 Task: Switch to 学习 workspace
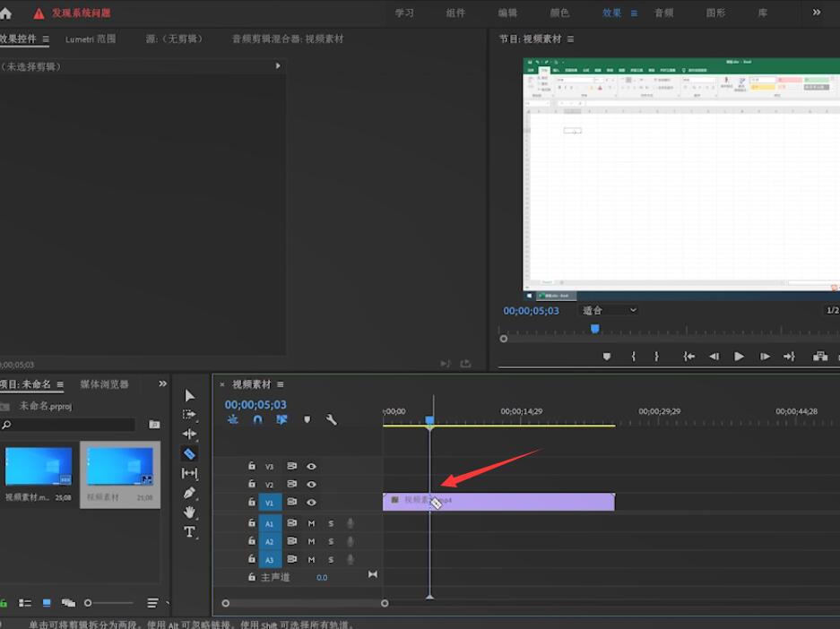click(x=404, y=13)
